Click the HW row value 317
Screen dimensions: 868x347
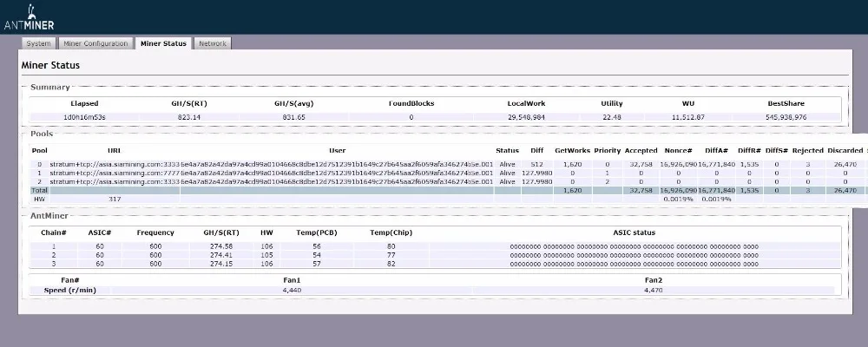115,199
